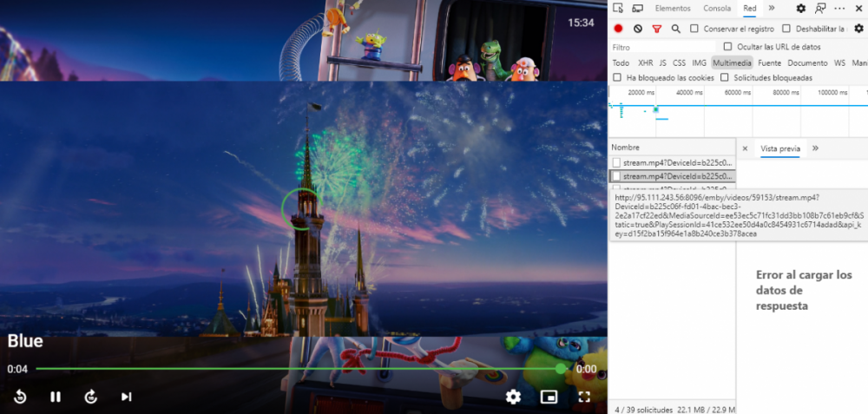This screenshot has width=868, height=414.
Task: Select the inspect element picker icon
Action: pos(618,9)
